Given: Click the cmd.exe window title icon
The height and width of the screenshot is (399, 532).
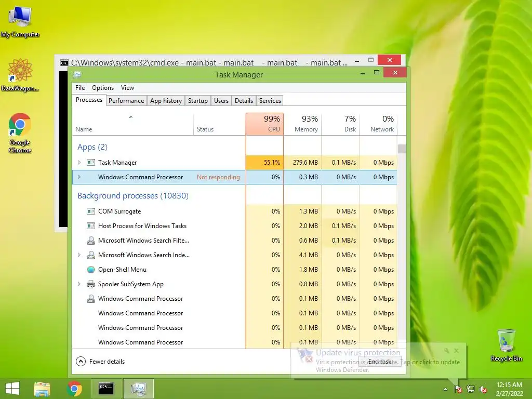Looking at the screenshot, I should (64, 63).
